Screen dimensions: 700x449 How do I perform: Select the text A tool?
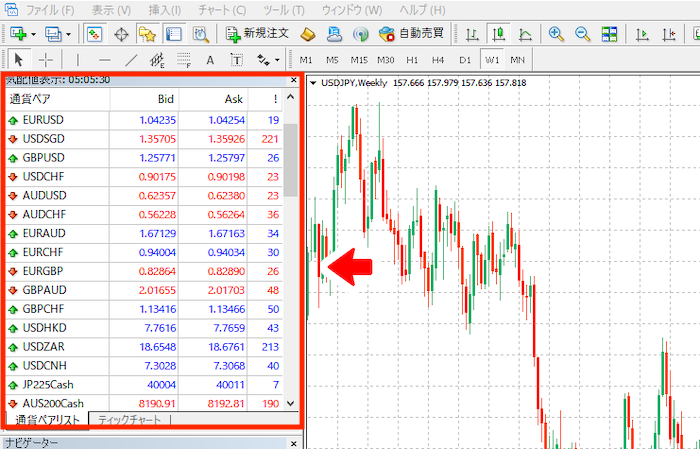coord(210,60)
